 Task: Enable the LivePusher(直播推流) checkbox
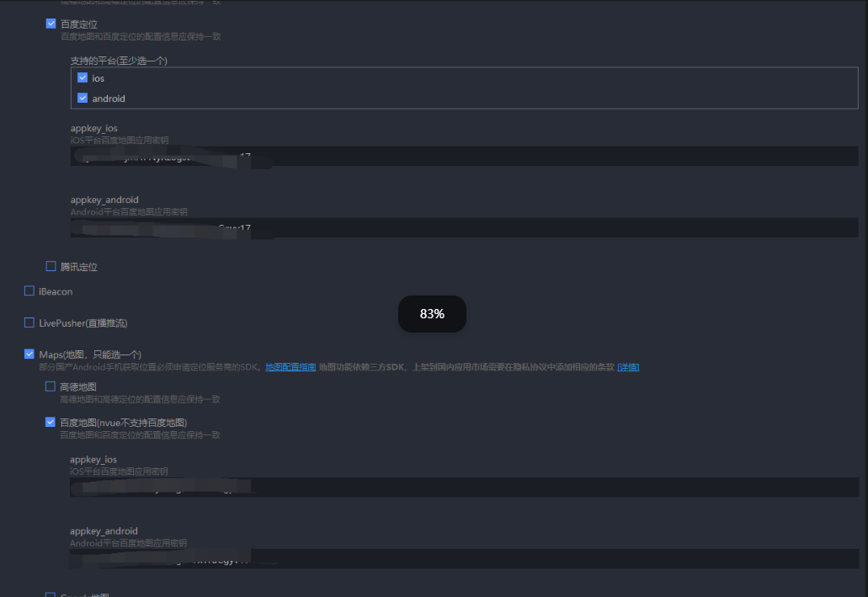pyautogui.click(x=29, y=322)
